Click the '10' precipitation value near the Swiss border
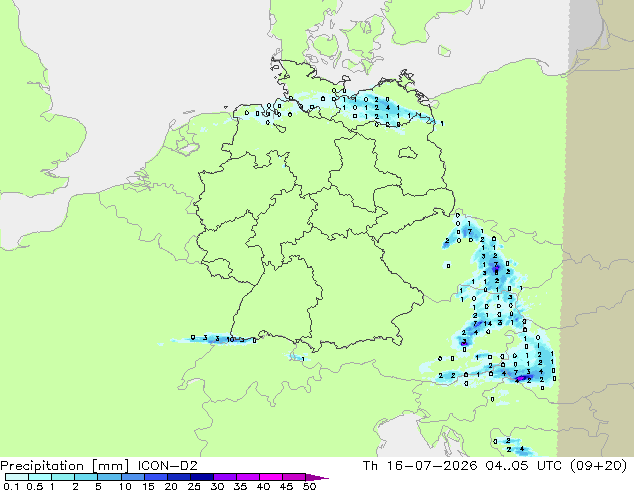 pos(230,340)
